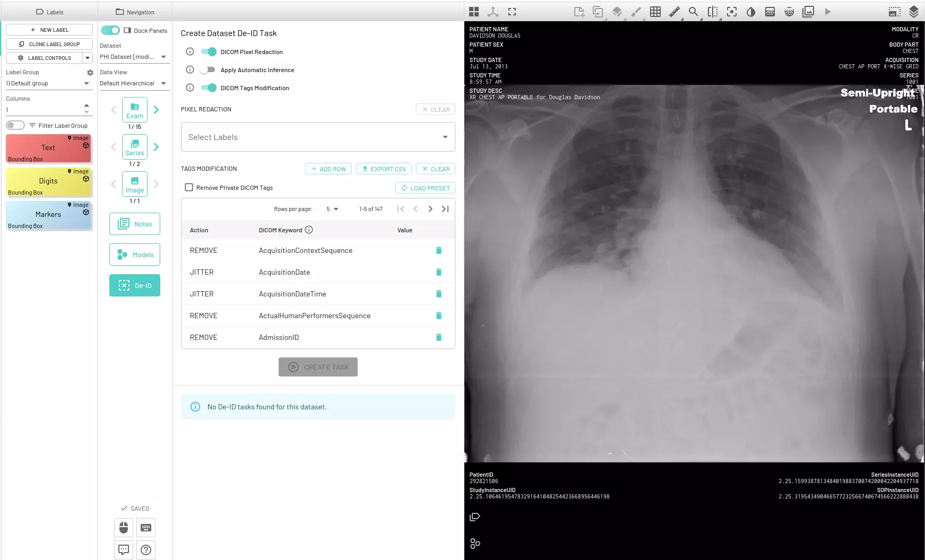
Task: Click the Export CSV button
Action: coord(384,169)
